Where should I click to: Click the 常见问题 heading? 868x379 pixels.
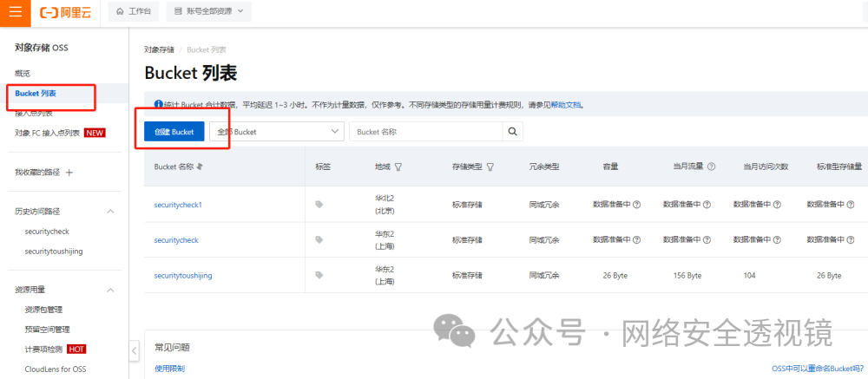click(x=172, y=348)
